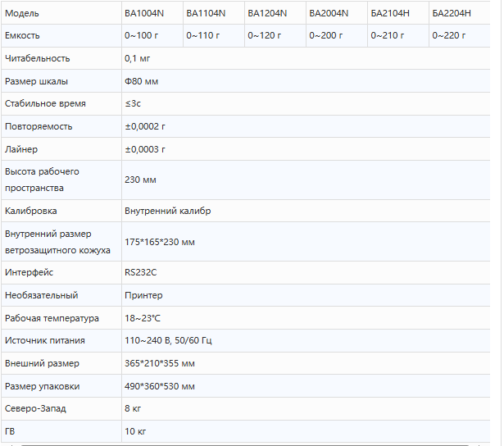Click the BA1204N model cell
The width and height of the screenshot is (504, 446).
(x=267, y=13)
